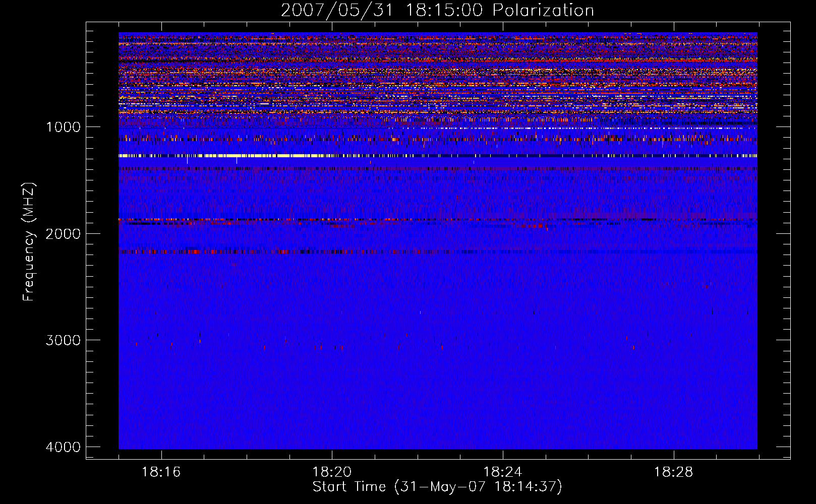This screenshot has width=816, height=504.
Task: Click the 4000 frequency tick label
Action: click(63, 447)
